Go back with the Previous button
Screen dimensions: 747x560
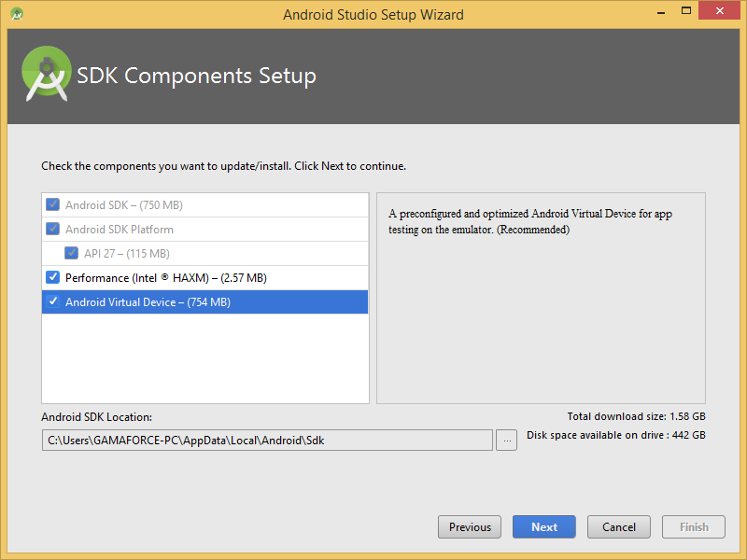coord(470,526)
